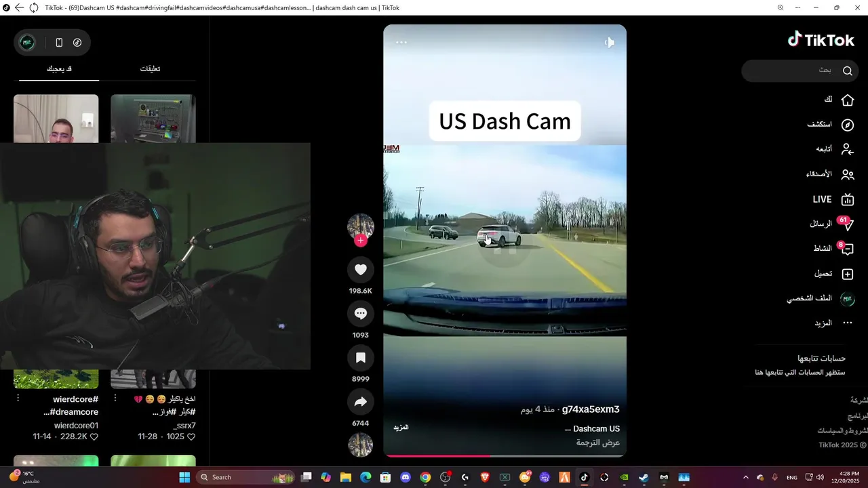Click the phone get-app icon
Image resolution: width=868 pixels, height=488 pixels.
tap(59, 42)
